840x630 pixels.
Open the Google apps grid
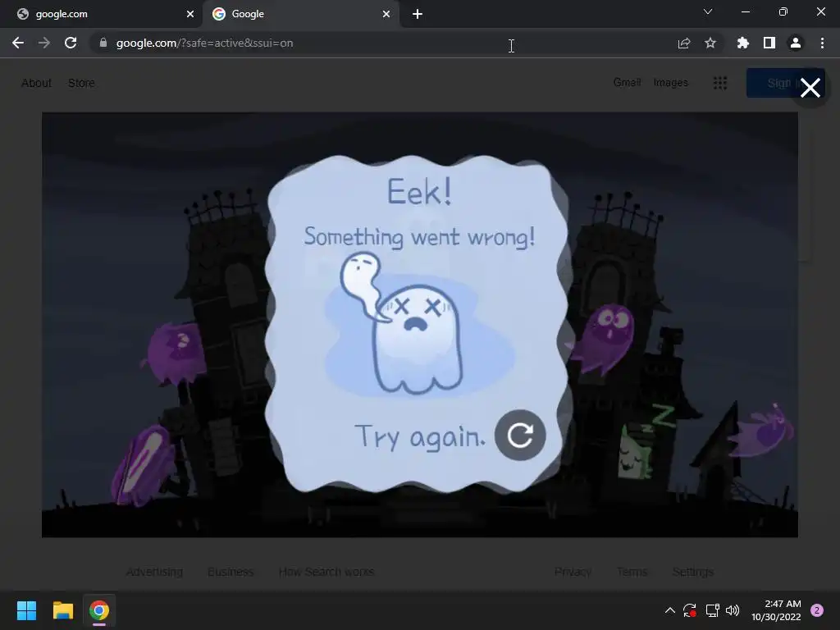[720, 83]
